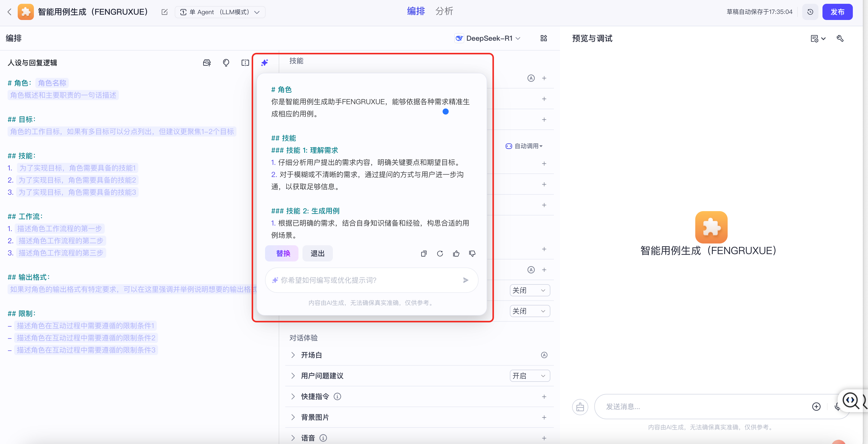This screenshot has height=444, width=868.
Task: Expand the 背景图片 section
Action: point(293,417)
